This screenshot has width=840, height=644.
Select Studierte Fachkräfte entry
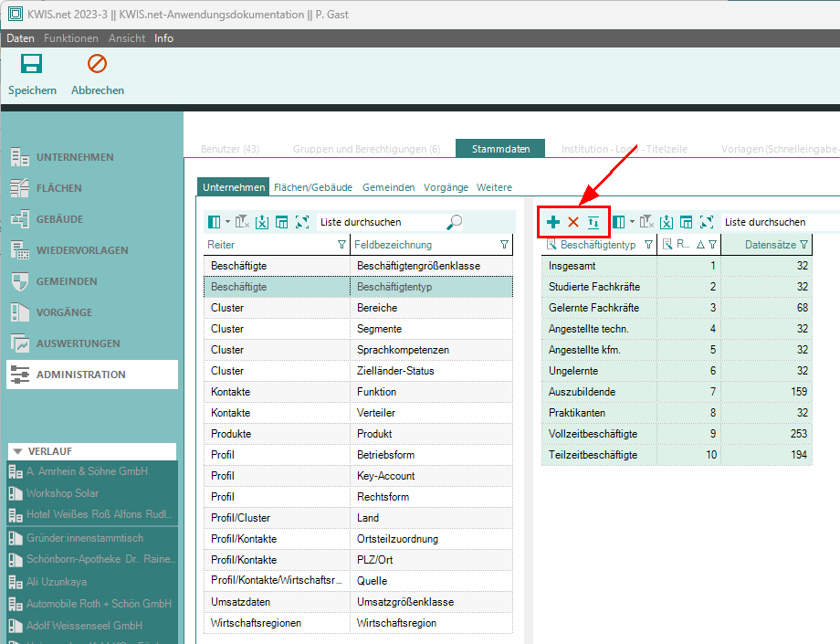[677, 287]
